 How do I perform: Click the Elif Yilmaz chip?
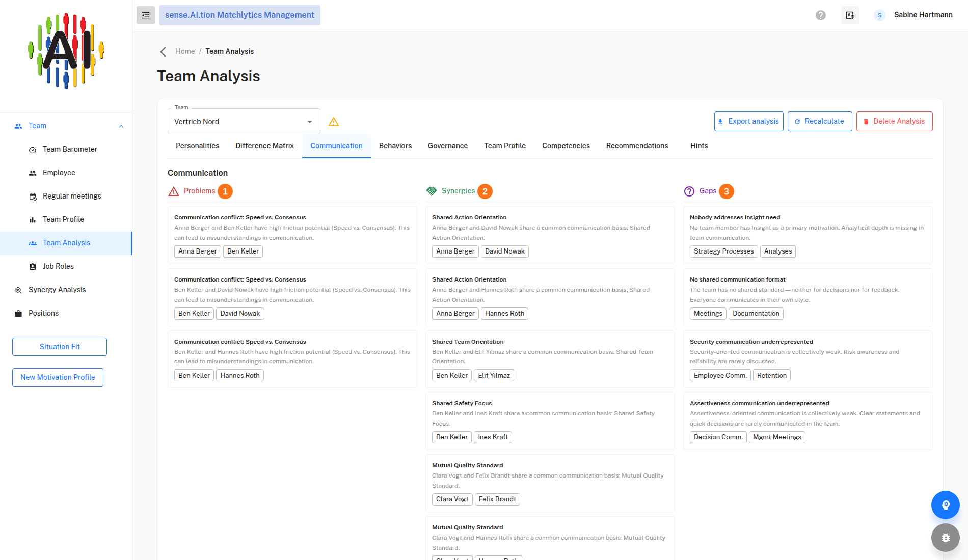pyautogui.click(x=494, y=376)
